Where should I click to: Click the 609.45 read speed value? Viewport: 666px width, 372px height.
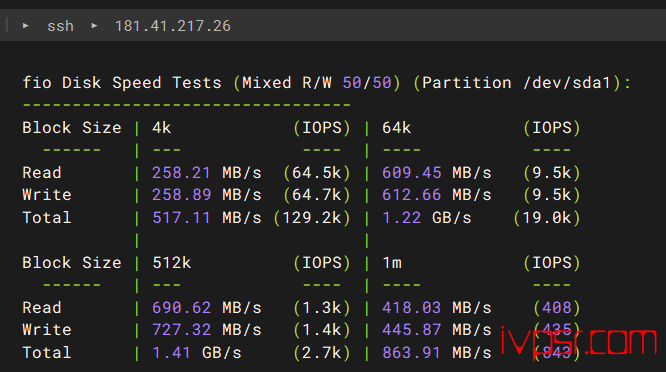pyautogui.click(x=412, y=173)
